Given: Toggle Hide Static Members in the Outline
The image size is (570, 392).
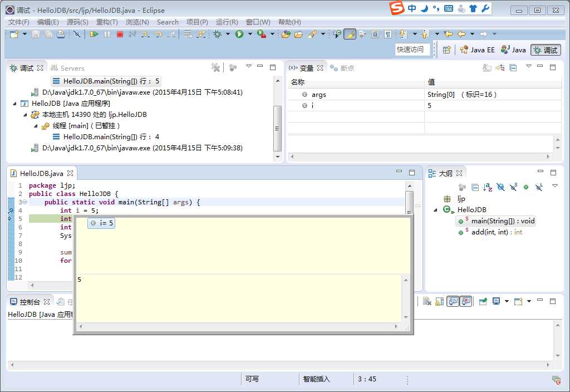Looking at the screenshot, I should (x=513, y=187).
